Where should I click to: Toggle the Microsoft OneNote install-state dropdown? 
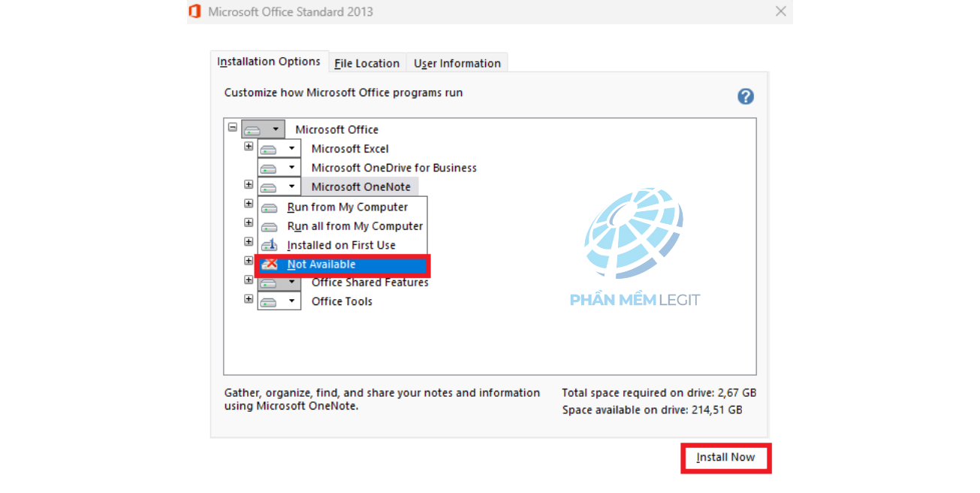coord(279,186)
